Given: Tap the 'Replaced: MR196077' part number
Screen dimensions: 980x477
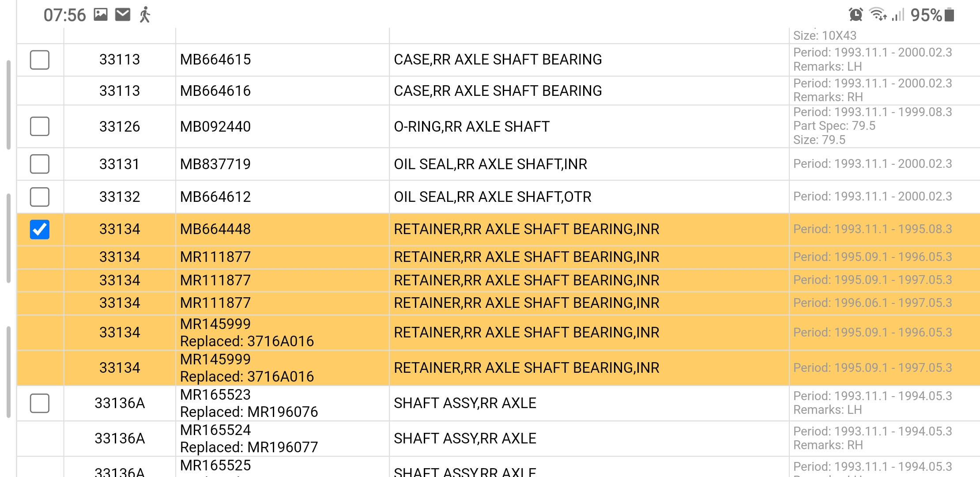Looking at the screenshot, I should [x=249, y=447].
